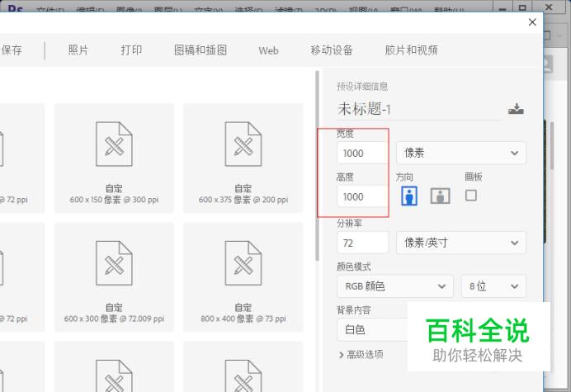Open the 像素 width unit dropdown
Viewport: 571px width, 392px height.
460,153
